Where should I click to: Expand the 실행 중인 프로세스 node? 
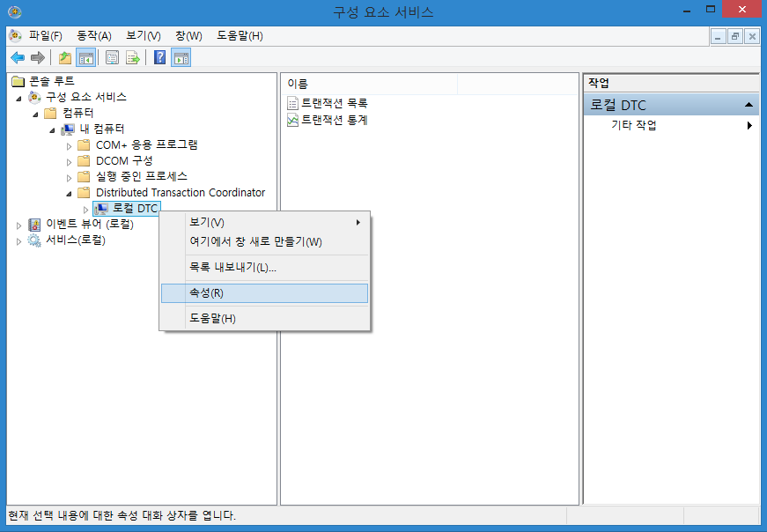click(x=69, y=178)
